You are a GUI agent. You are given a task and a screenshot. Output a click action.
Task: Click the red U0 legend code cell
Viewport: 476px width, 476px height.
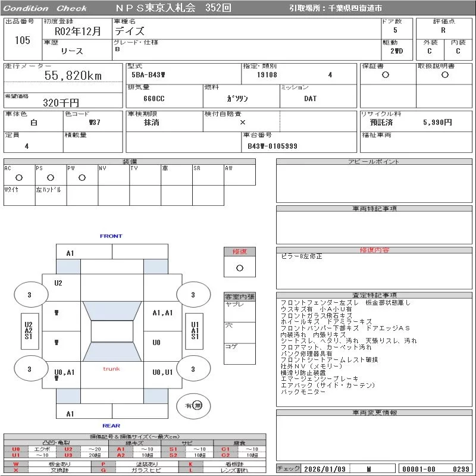click(x=16, y=449)
